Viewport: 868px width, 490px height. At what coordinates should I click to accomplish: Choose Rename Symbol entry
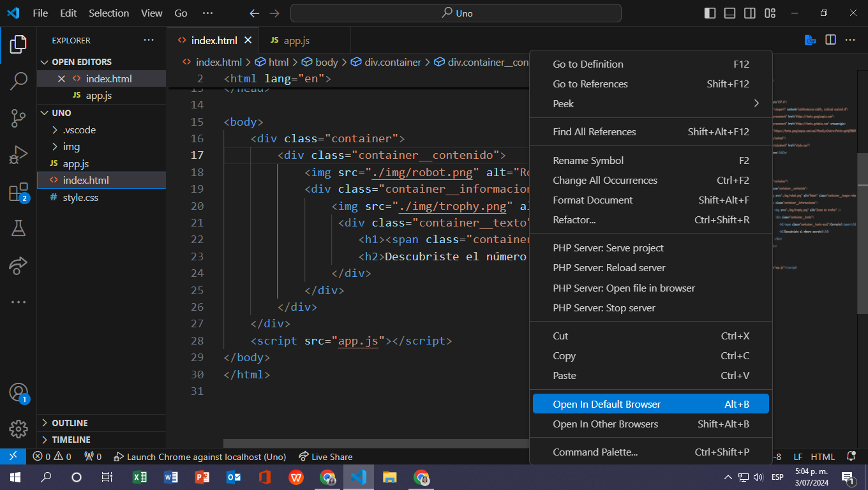coord(651,160)
